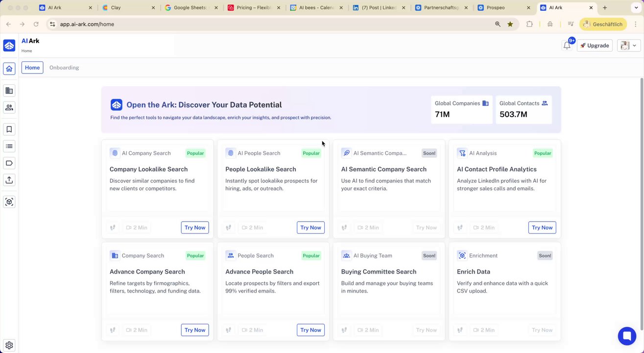Switch to the Onboarding tab

[64, 68]
